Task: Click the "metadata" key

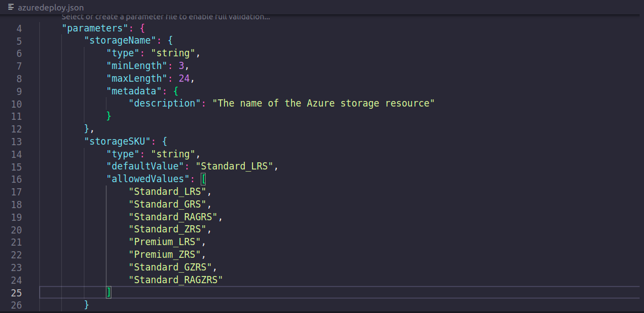Action: (x=134, y=91)
